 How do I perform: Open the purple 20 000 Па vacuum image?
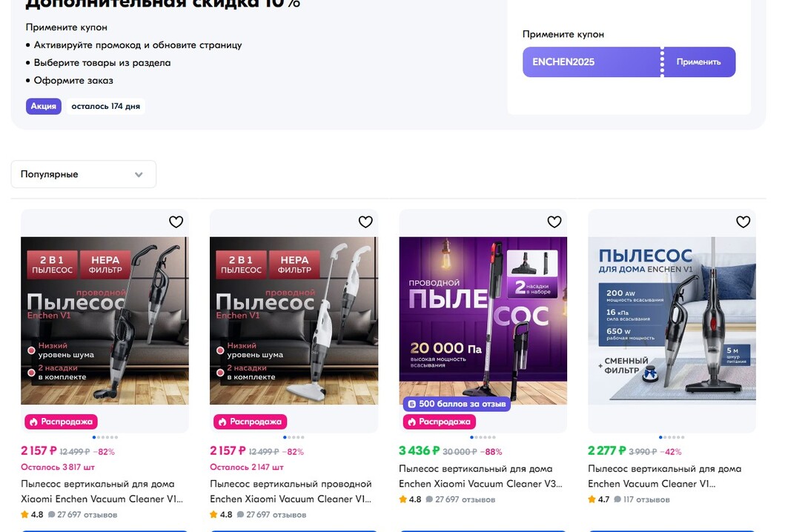coord(483,320)
